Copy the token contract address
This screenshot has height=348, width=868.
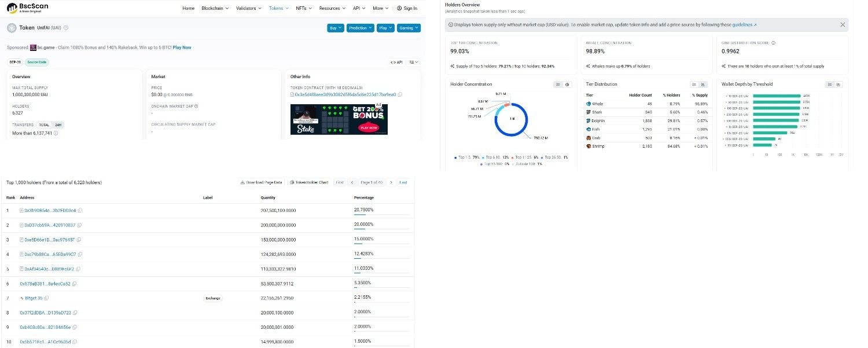(x=400, y=94)
